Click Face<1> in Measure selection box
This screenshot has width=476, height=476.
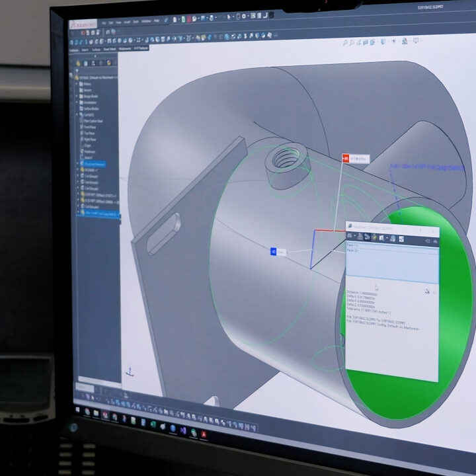(352, 245)
